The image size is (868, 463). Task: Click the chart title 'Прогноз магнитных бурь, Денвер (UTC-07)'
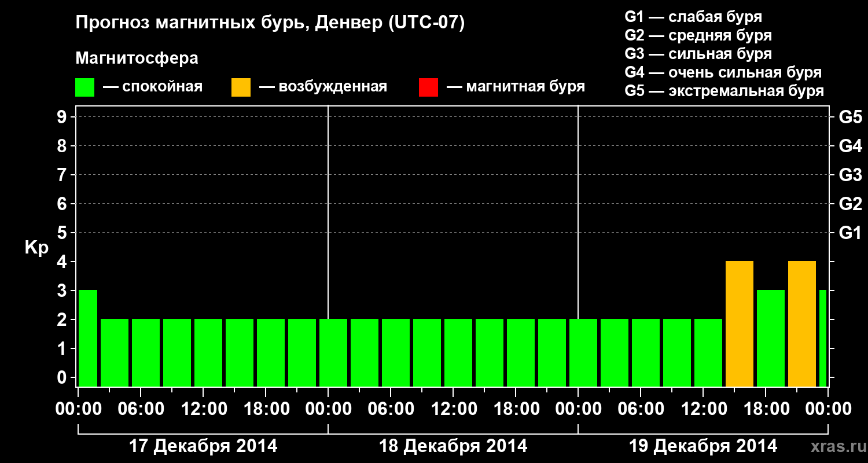(x=270, y=23)
